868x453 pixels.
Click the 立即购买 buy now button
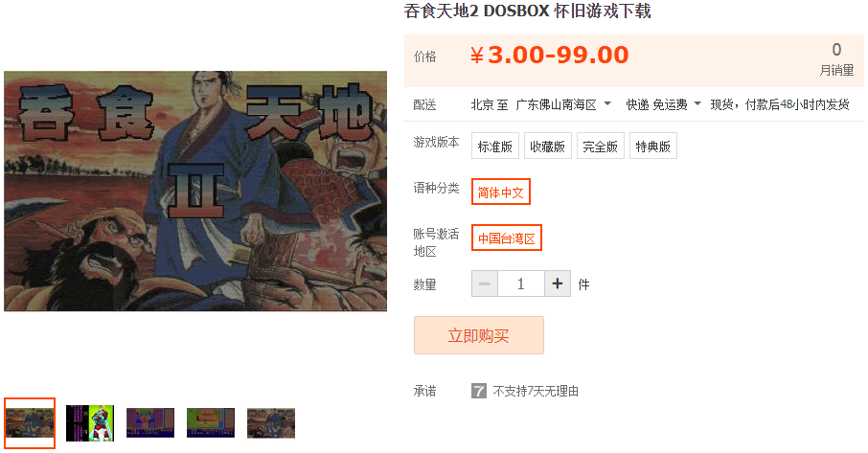tap(479, 335)
